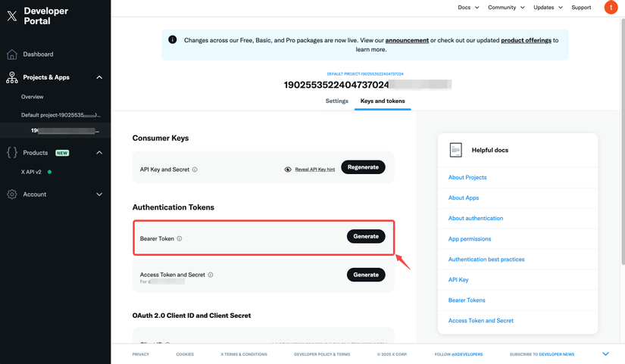Click the DEFAULT PROJECT breadcrumb link
This screenshot has width=625, height=364.
click(x=365, y=74)
